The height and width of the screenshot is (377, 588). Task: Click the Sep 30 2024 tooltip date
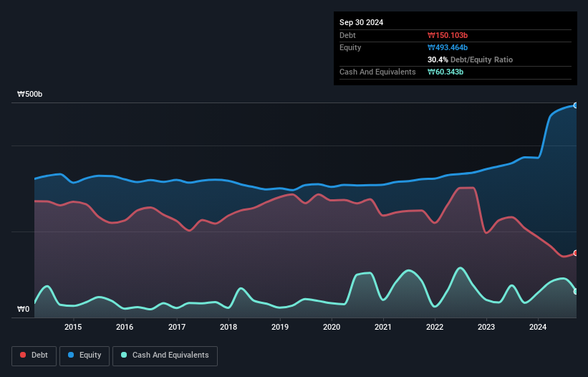(361, 22)
